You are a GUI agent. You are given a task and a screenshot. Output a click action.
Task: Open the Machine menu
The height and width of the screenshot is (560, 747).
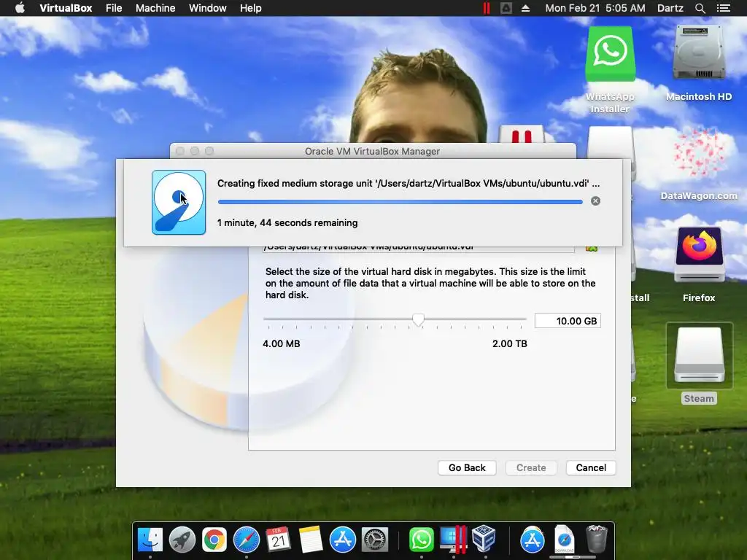point(155,8)
